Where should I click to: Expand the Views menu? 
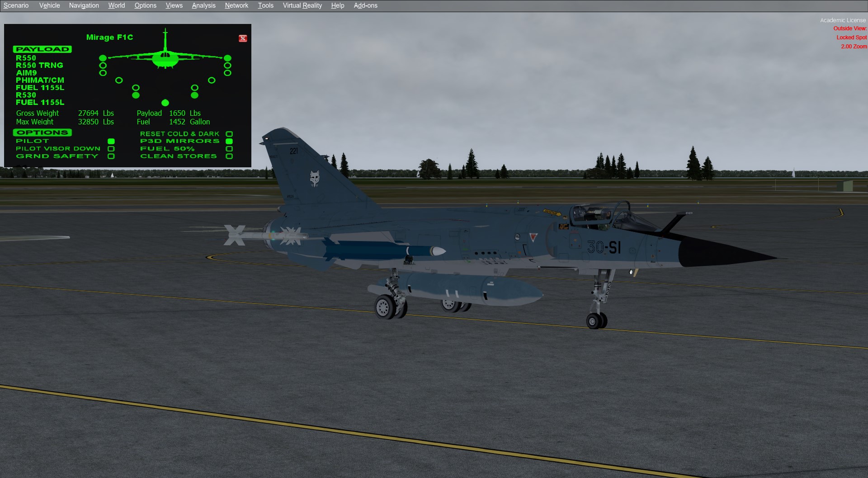click(174, 5)
